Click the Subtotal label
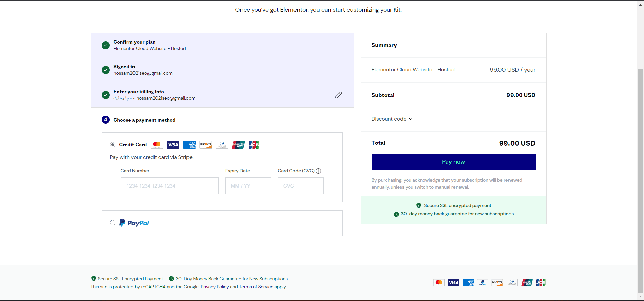This screenshot has width=644, height=301. click(383, 95)
